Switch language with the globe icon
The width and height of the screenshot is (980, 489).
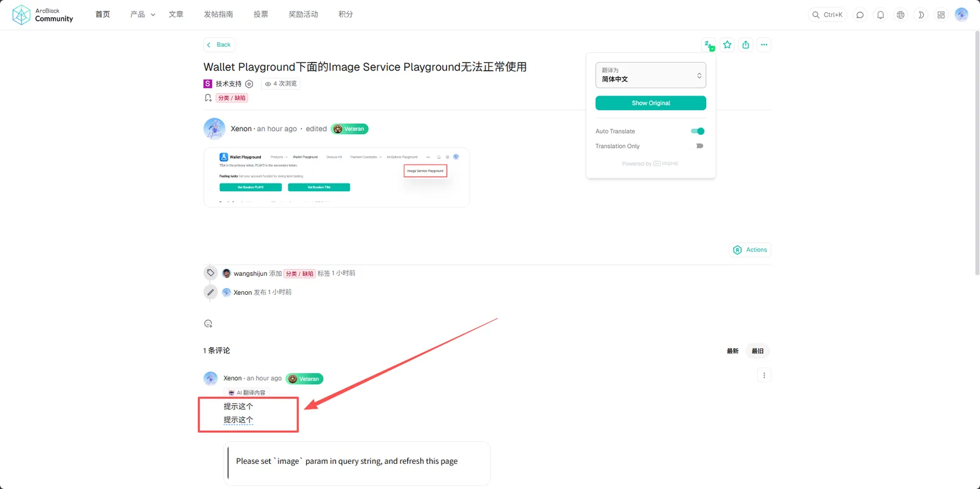tap(900, 15)
